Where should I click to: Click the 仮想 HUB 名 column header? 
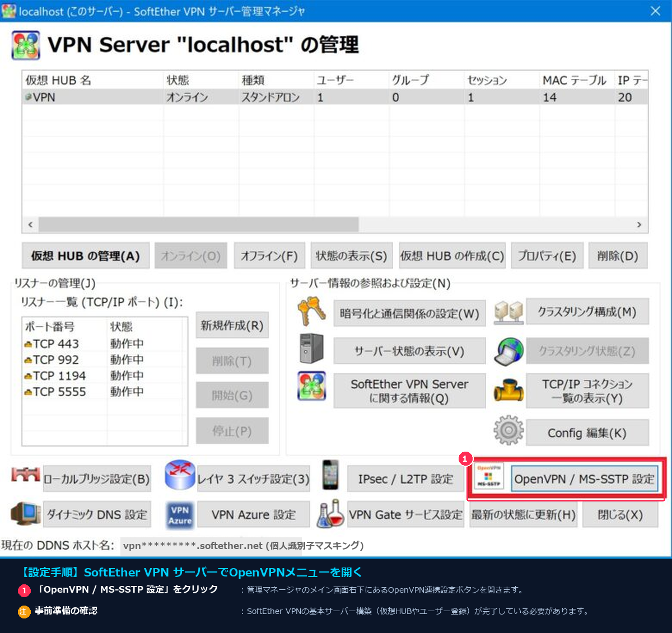[93, 80]
